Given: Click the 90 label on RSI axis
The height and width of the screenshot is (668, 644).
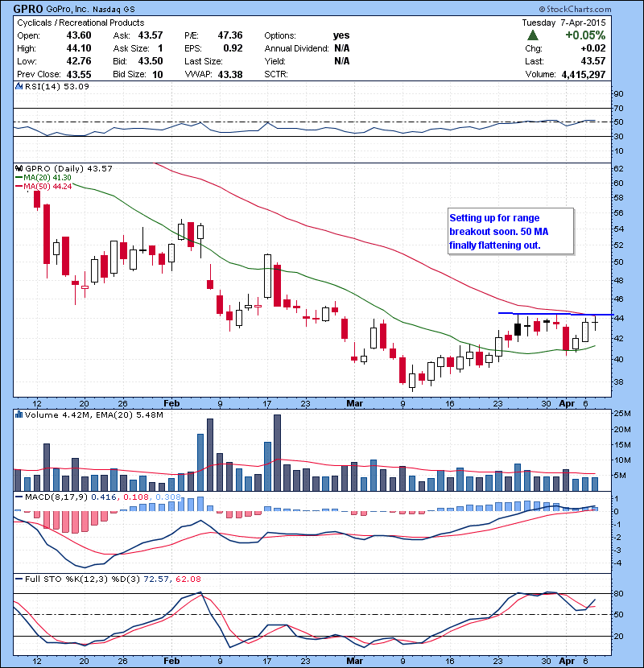Looking at the screenshot, I should [x=618, y=94].
